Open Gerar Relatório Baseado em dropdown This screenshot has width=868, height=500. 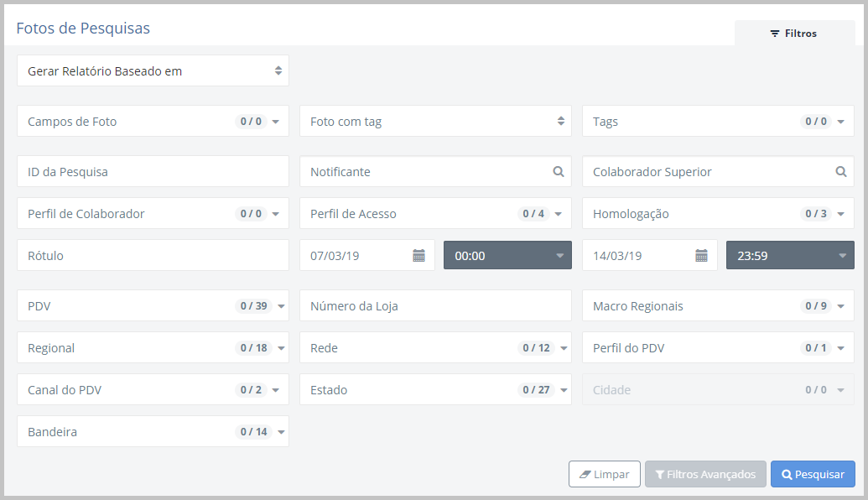153,71
